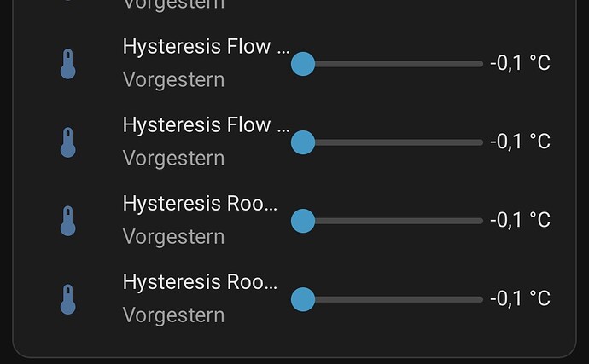Screen dimensions: 589x364
Task: Click thermometer icon of first Hysteresis Roo… row
Action: [68, 221]
